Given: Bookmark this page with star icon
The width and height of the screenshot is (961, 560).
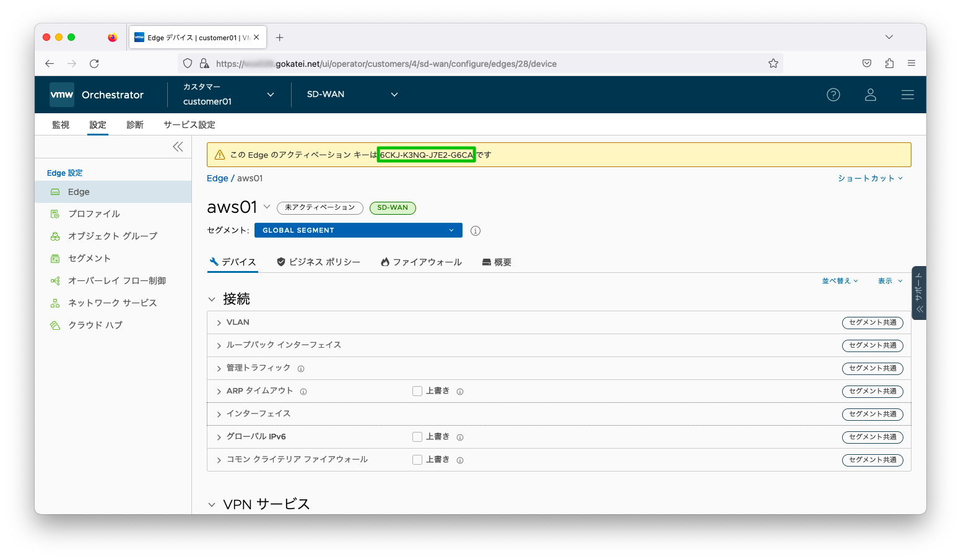Looking at the screenshot, I should (773, 63).
